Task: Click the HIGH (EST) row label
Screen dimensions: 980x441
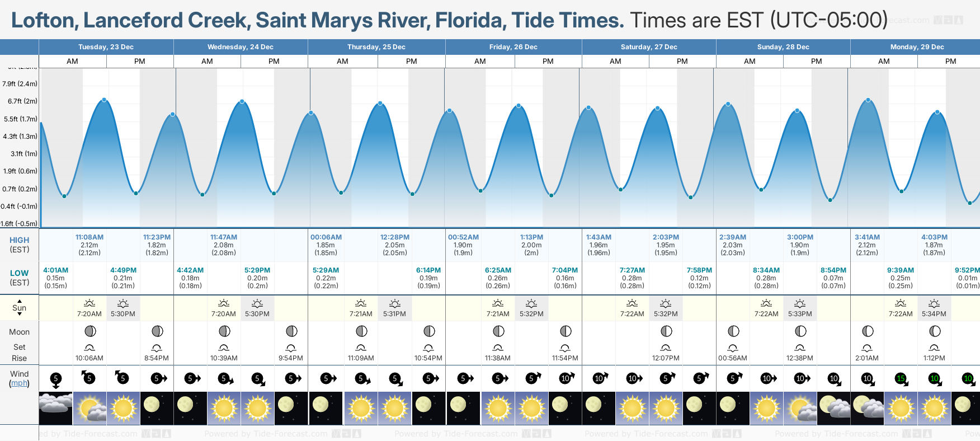Action: [19, 245]
